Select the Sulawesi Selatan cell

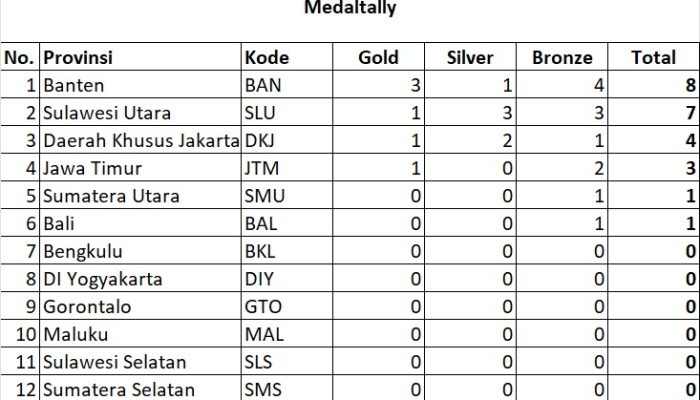pyautogui.click(x=115, y=362)
